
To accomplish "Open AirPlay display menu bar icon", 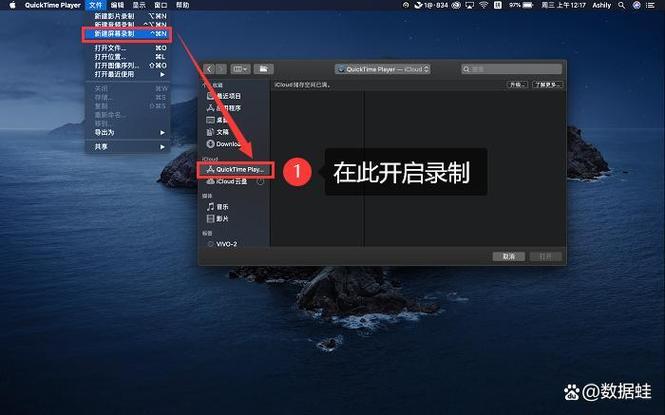I will coord(469,5).
